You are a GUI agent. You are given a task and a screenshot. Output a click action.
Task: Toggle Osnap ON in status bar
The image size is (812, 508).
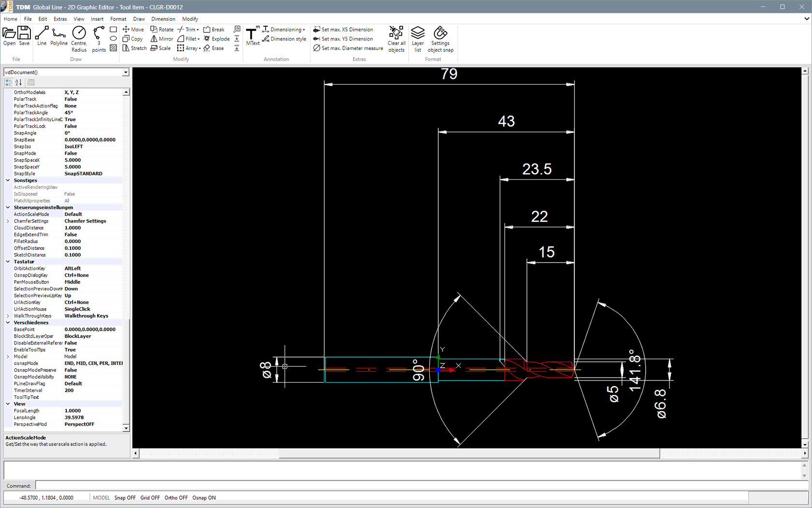204,497
